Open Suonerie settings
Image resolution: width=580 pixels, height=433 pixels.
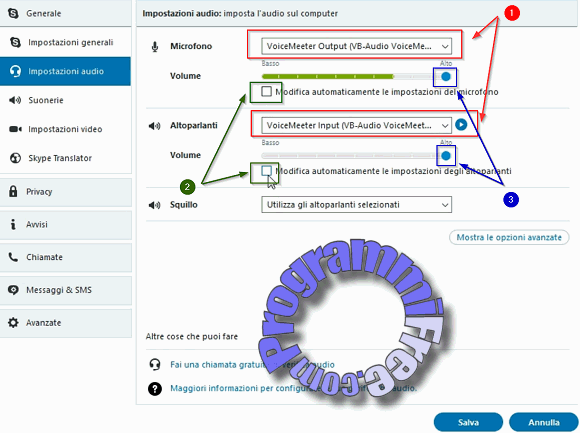pos(65,100)
